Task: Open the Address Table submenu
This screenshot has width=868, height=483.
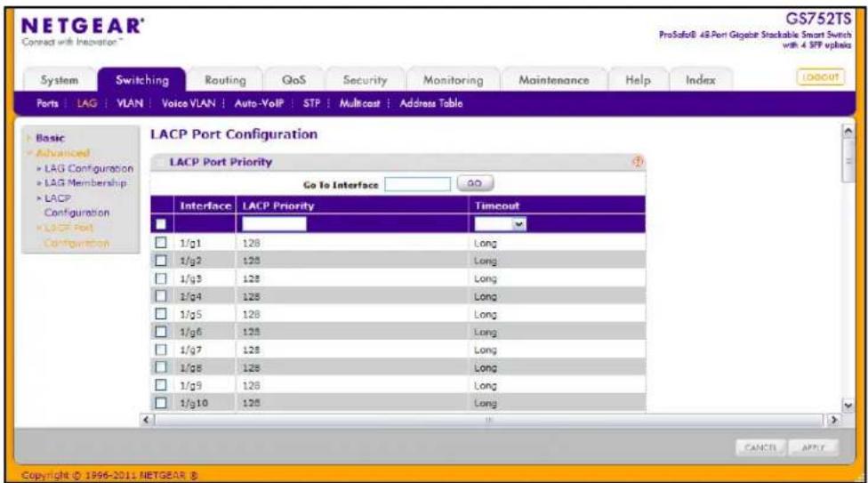Action: [x=430, y=103]
